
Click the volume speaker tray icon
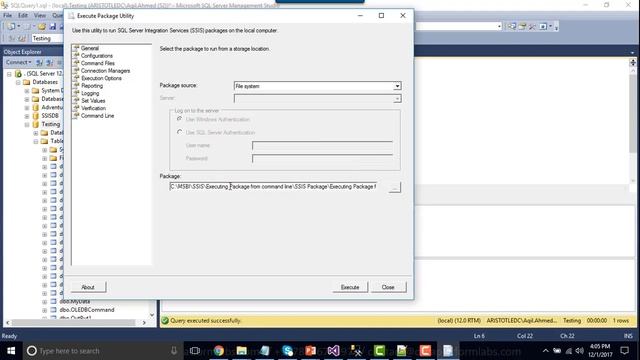point(580,351)
